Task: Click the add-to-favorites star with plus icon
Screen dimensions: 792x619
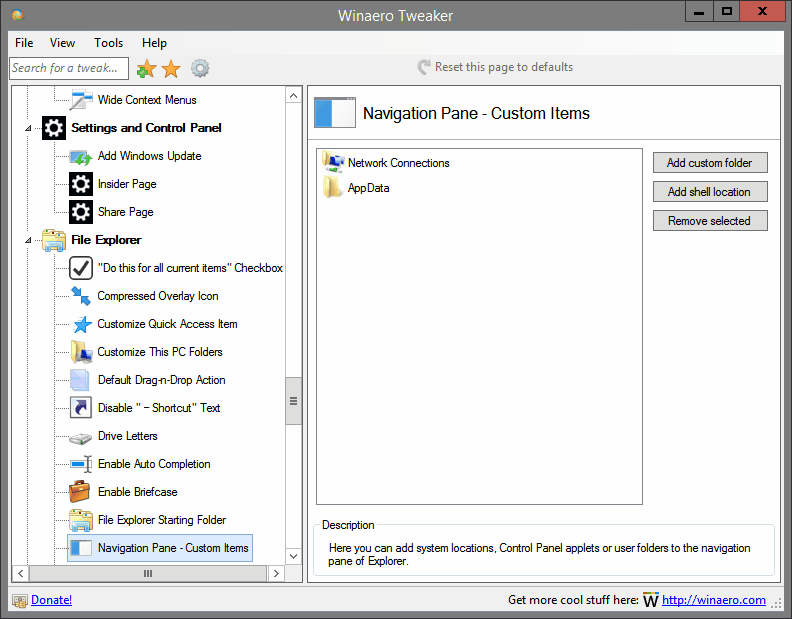Action: pos(146,68)
